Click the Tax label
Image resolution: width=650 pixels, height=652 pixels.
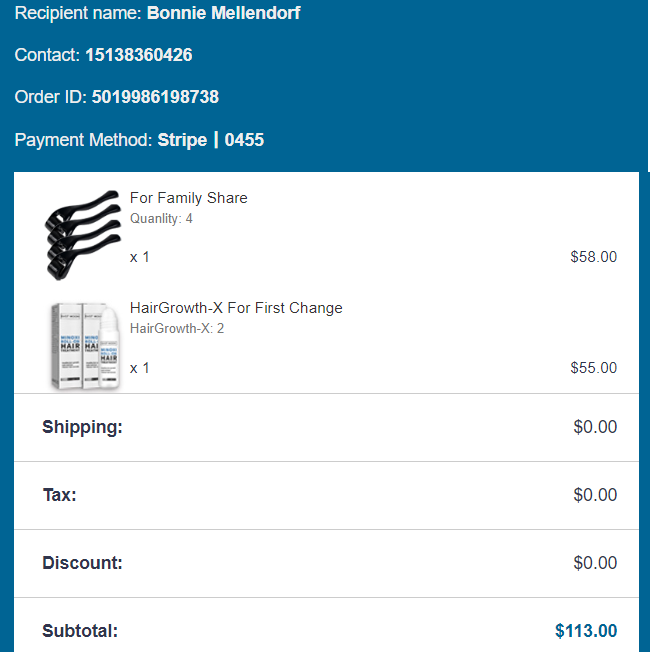[59, 495]
